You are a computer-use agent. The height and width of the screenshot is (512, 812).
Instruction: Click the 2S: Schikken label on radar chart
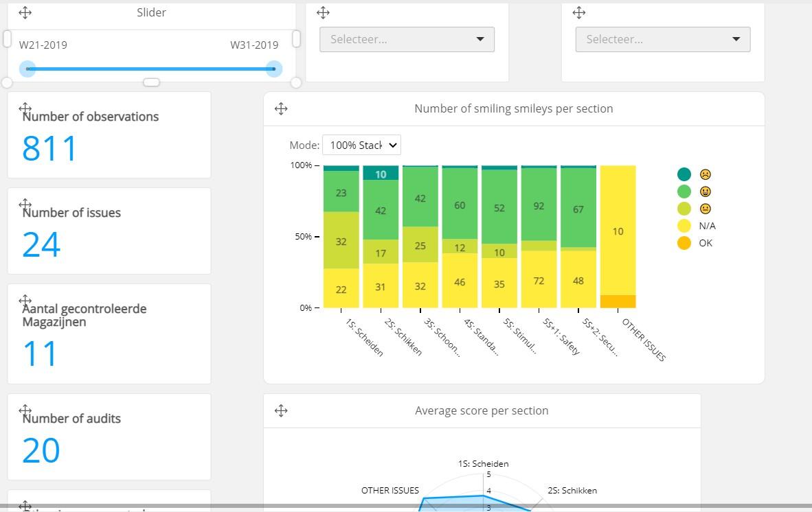click(572, 491)
